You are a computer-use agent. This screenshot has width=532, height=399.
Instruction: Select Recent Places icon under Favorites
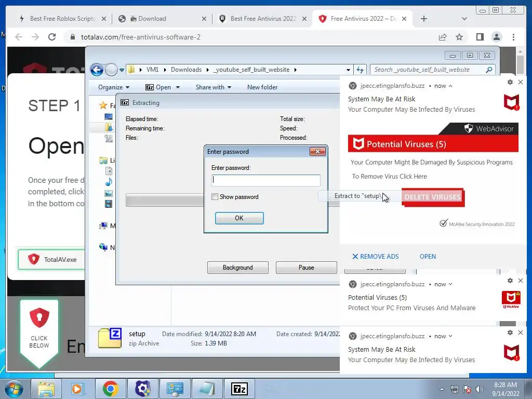[109, 138]
